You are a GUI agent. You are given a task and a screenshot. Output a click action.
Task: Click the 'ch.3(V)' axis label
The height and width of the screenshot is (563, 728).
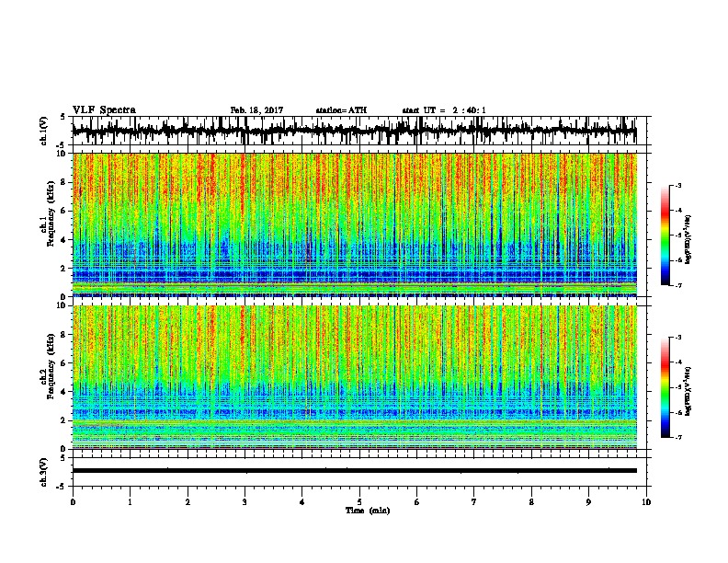(x=44, y=472)
